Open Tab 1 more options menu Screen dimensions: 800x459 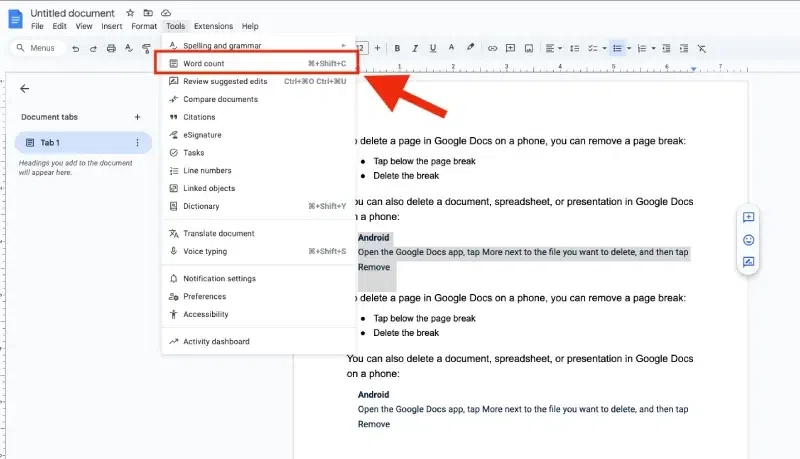point(137,143)
